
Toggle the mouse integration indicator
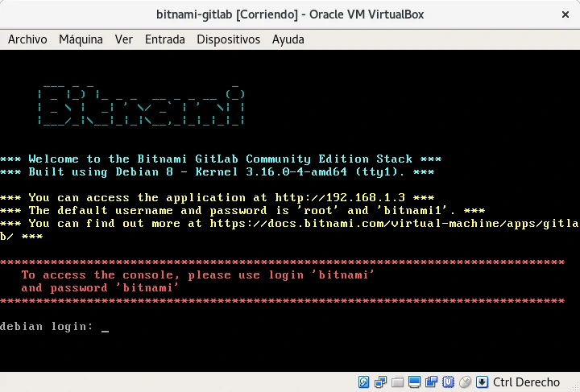coord(466,382)
